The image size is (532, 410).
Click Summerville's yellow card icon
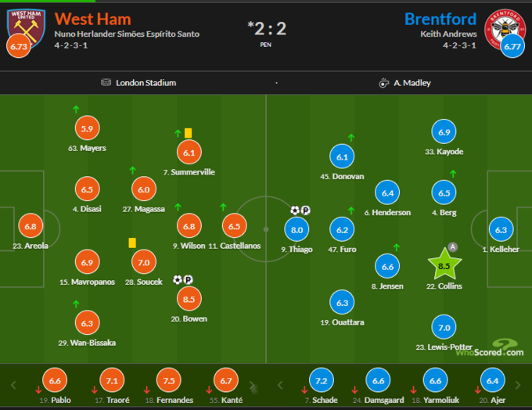pyautogui.click(x=188, y=133)
